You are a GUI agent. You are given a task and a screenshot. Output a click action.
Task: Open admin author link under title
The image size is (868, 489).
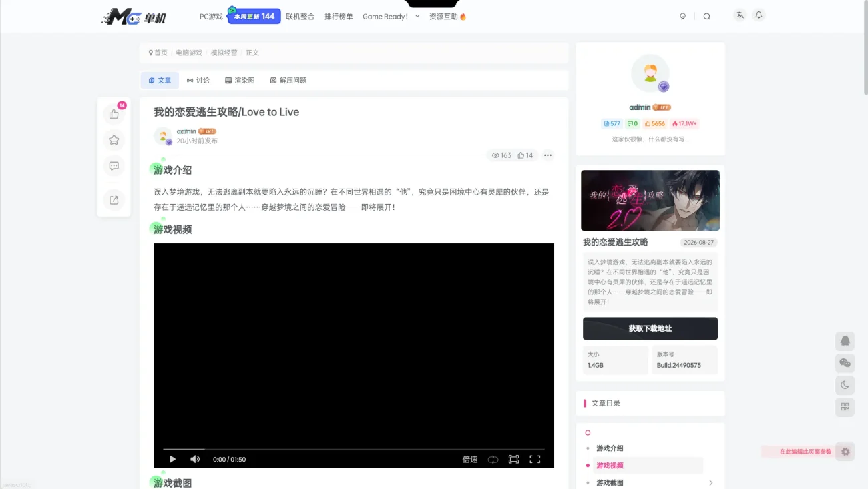186,131
